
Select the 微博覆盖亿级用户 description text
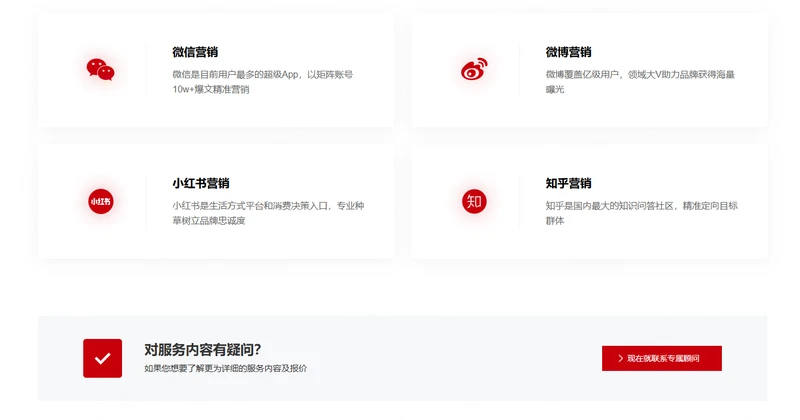pyautogui.click(x=640, y=82)
